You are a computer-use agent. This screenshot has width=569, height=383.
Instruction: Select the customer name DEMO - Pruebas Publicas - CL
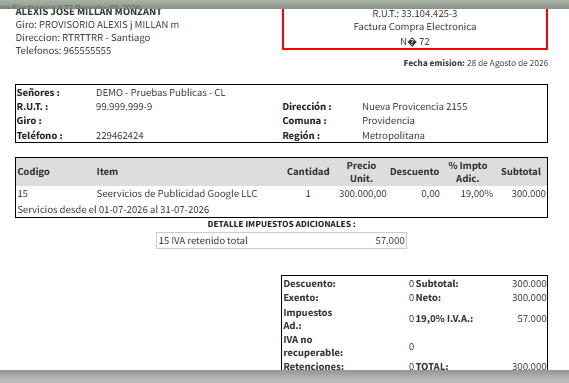click(x=160, y=93)
